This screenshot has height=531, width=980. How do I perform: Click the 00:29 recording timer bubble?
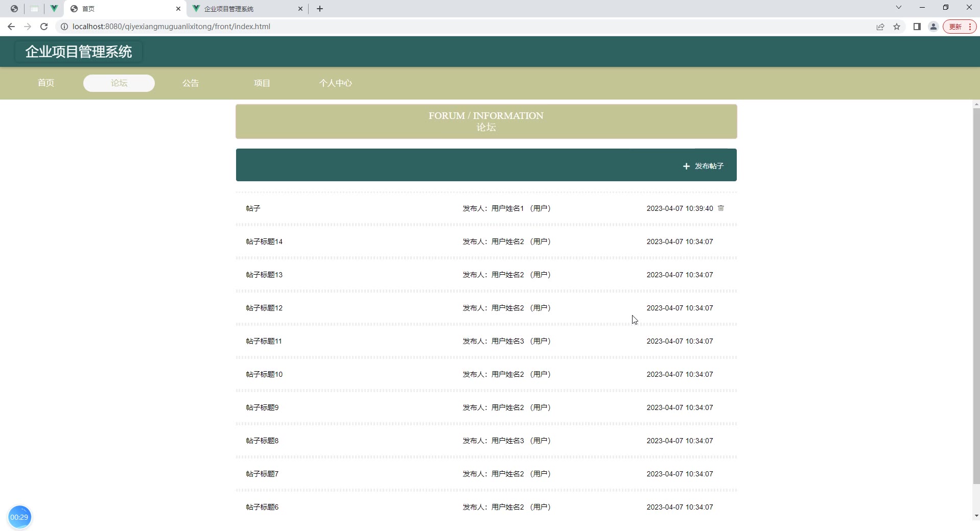19,517
